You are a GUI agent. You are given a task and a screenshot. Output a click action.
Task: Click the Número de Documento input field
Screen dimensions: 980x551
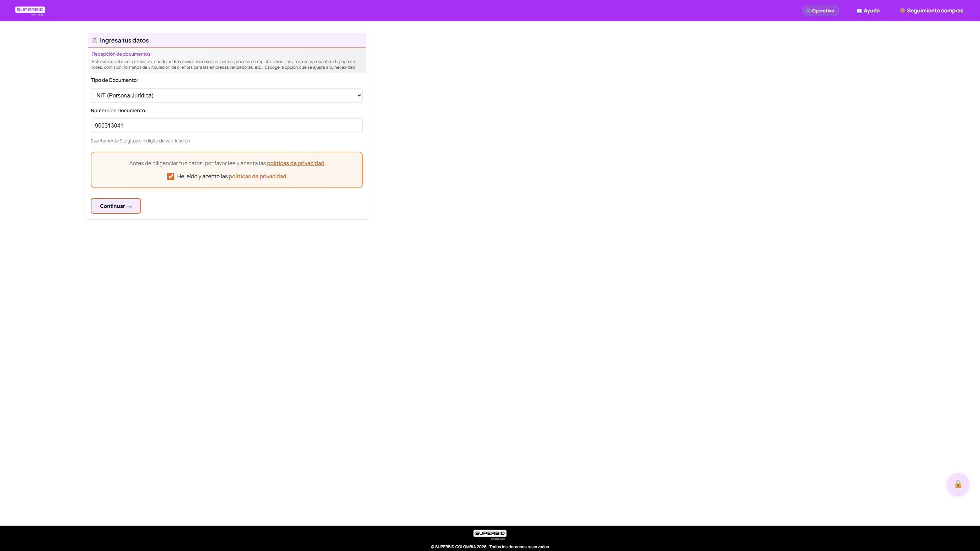point(226,126)
